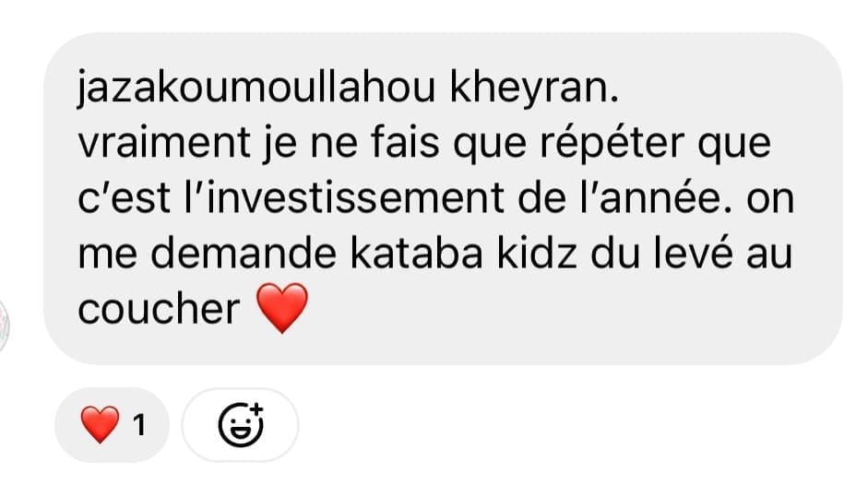The image size is (868, 485).
Task: Tap the word 'demande' in message
Action: coord(244,253)
